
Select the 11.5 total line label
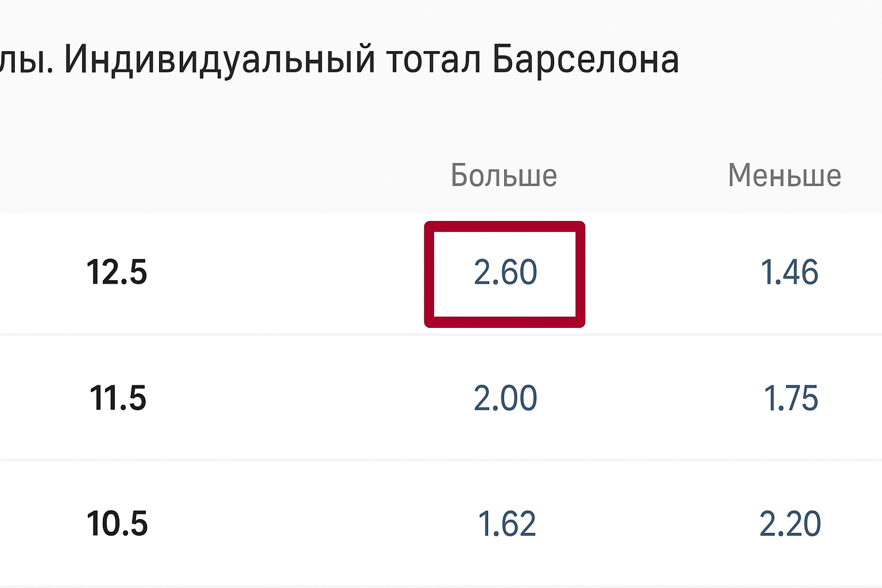click(x=118, y=399)
